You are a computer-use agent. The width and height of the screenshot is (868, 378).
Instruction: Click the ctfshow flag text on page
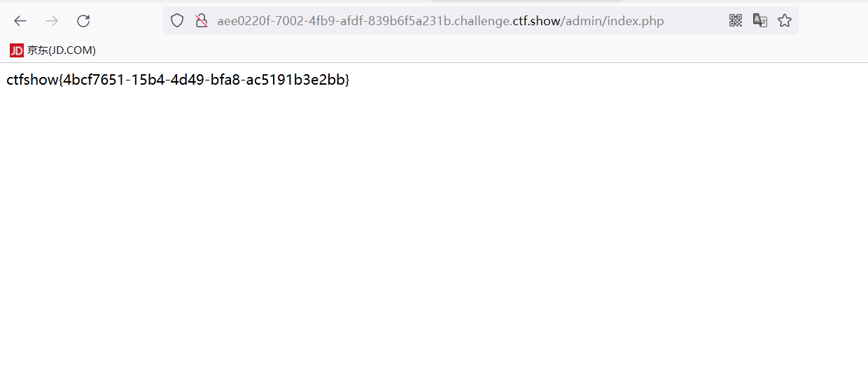(x=178, y=80)
